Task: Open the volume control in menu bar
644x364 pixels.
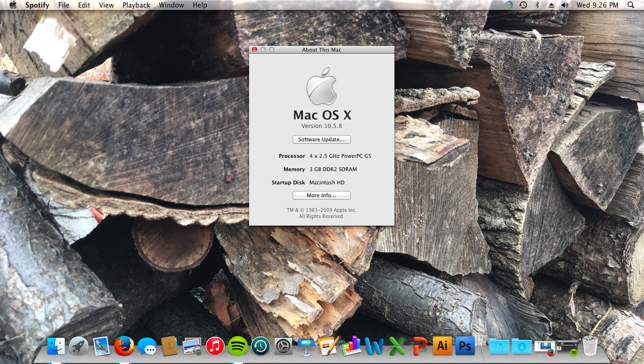Action: tap(564, 5)
